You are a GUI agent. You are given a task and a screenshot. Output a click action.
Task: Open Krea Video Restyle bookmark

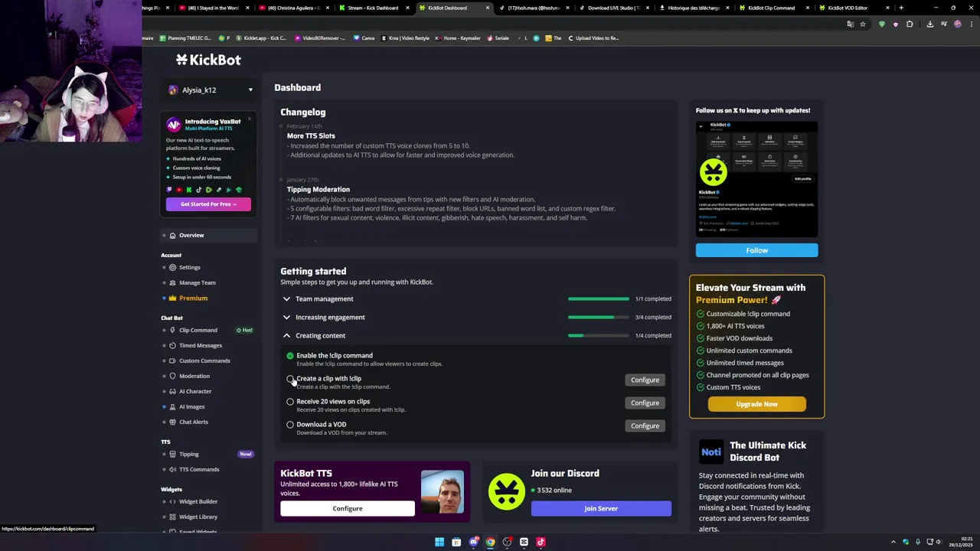(x=405, y=38)
